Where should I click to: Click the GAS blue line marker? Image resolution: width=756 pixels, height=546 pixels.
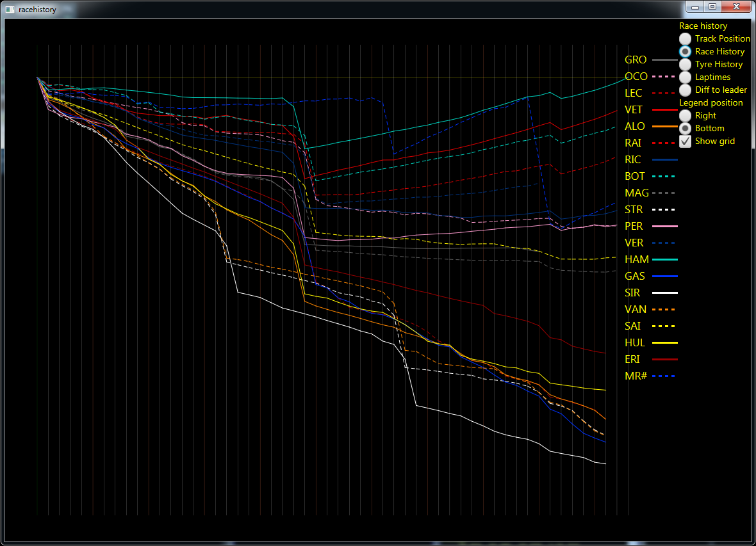[664, 276]
